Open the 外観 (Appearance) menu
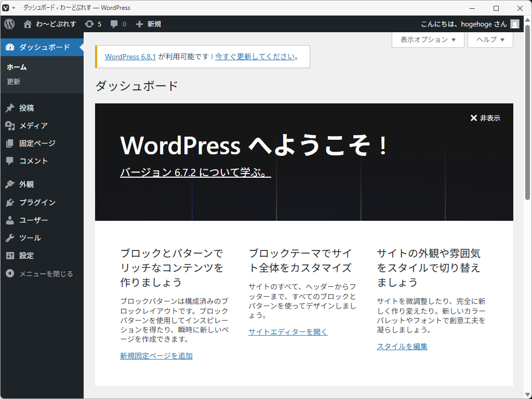 26,184
